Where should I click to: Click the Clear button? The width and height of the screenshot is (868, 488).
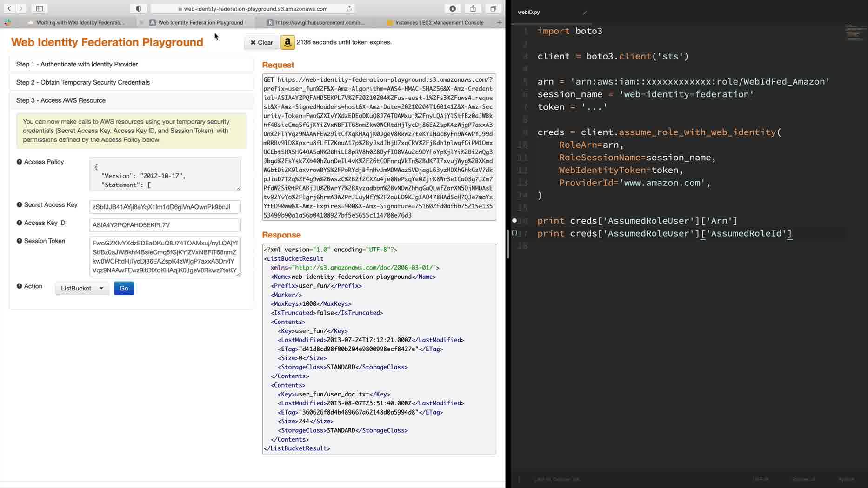coord(261,42)
